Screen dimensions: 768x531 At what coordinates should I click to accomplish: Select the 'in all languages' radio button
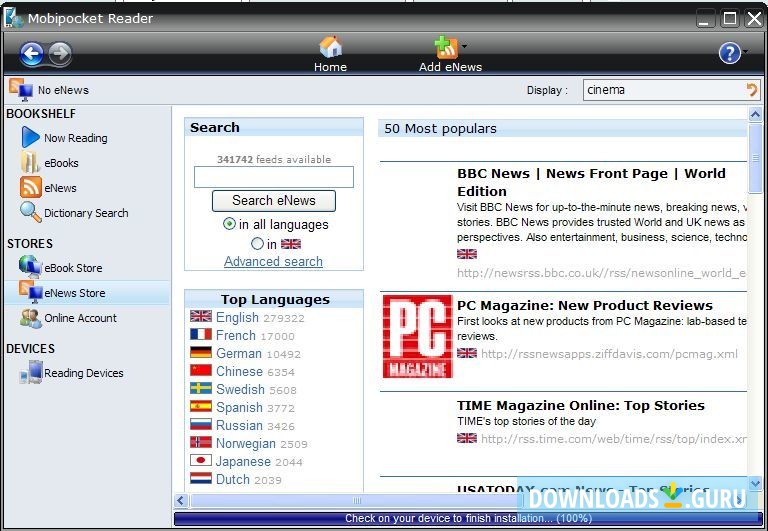(229, 224)
